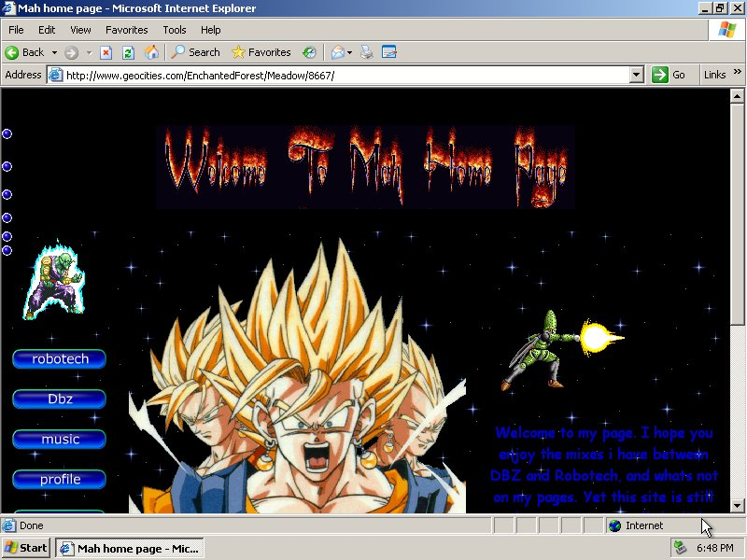Click the profile navigation button
The height and width of the screenshot is (560, 747).
point(58,480)
